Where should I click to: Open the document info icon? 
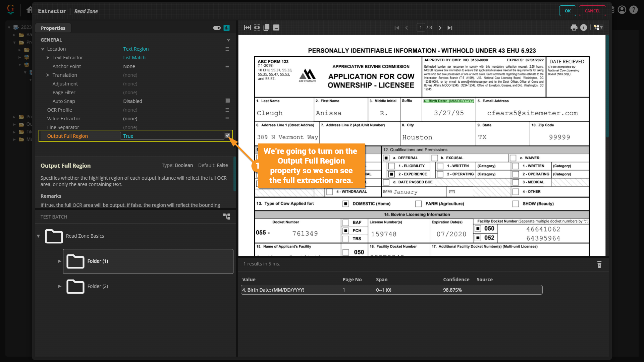584,28
